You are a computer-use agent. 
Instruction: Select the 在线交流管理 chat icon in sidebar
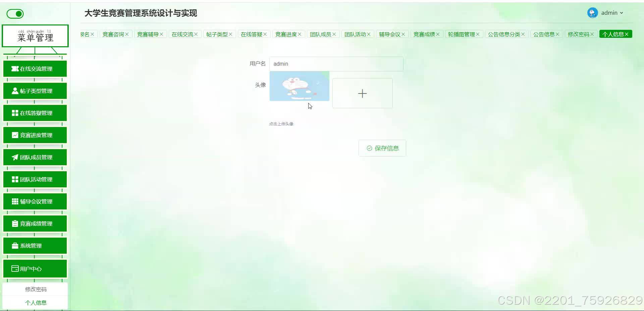[x=15, y=69]
